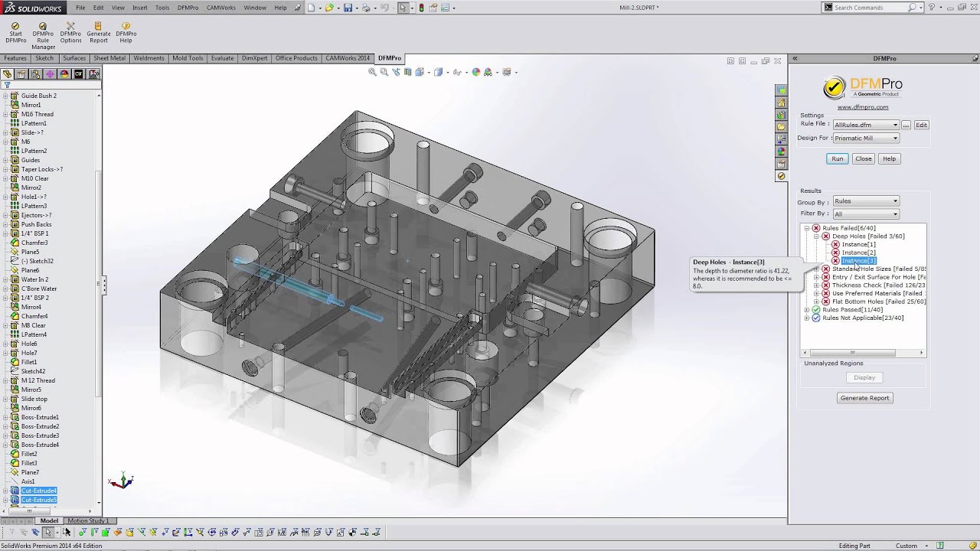Click the Search Commands magnifier icon

(912, 8)
